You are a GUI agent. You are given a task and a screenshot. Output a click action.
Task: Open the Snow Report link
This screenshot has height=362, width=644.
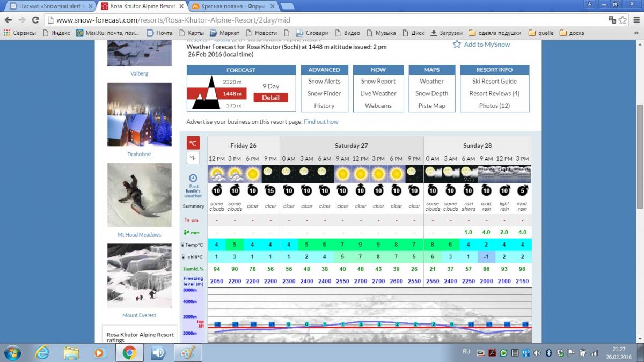point(378,82)
